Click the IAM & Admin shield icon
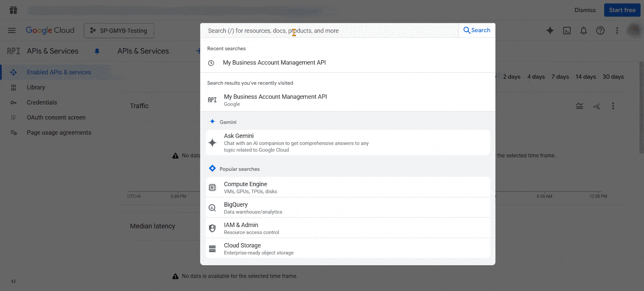Viewport: 644px width, 291px height. (x=212, y=228)
